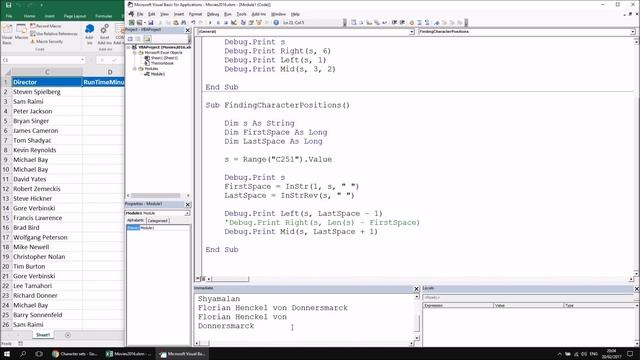640x360 pixels.
Task: Switch to the Alphabetic properties tab
Action: 136,220
